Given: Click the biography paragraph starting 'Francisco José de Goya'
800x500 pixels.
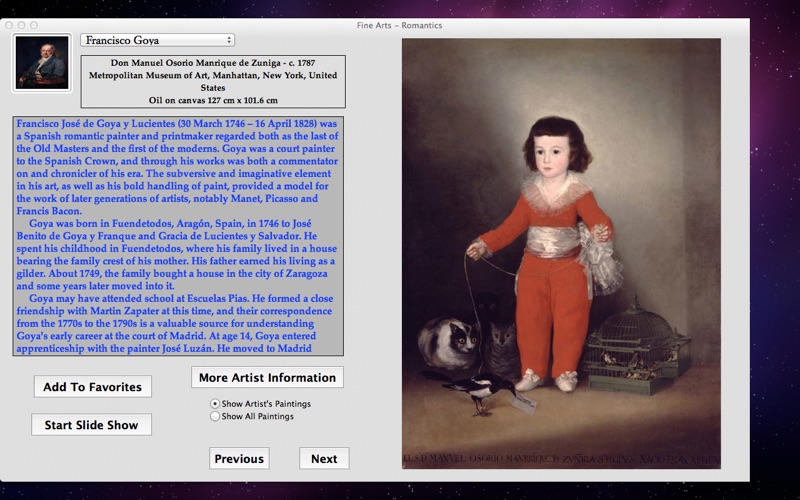Looking at the screenshot, I should [x=177, y=167].
